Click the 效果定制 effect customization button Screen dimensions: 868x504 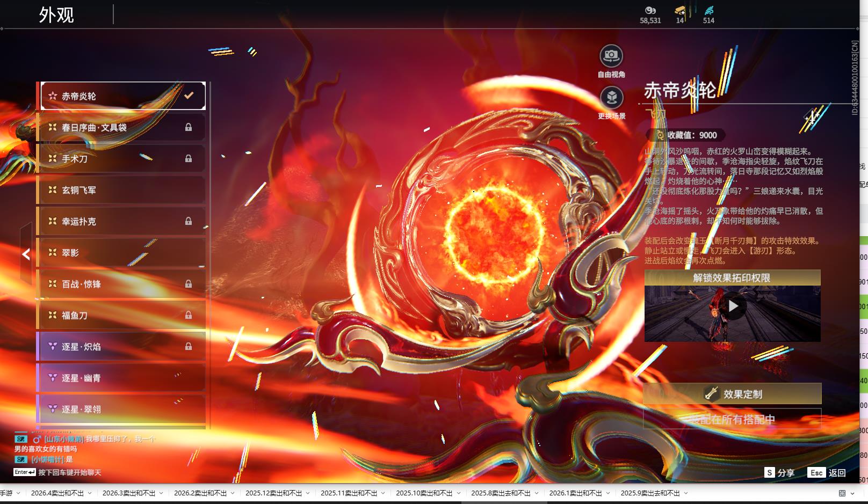(x=732, y=394)
